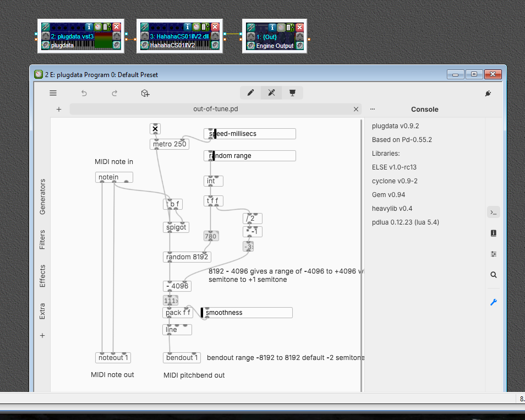Expand the console three-dots options menu

tap(373, 109)
